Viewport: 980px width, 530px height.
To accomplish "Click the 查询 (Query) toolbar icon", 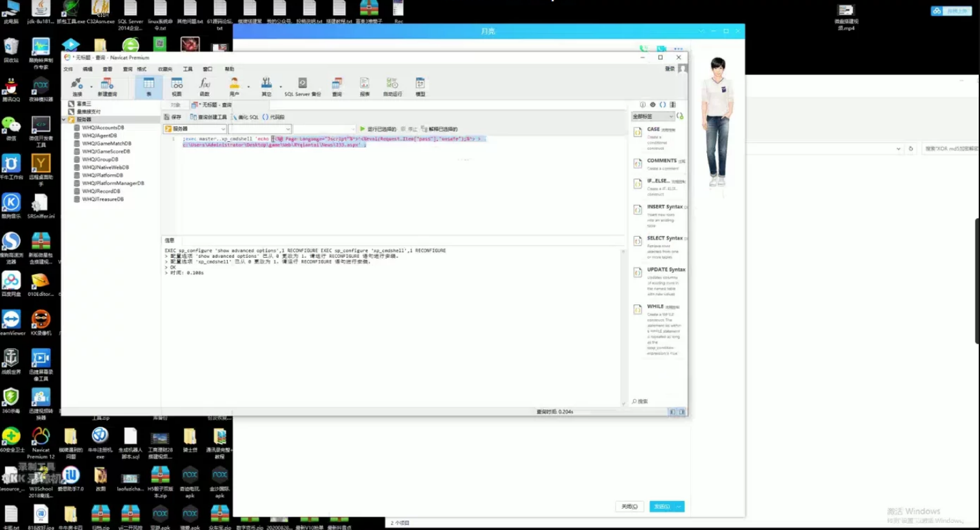I will [x=337, y=86].
